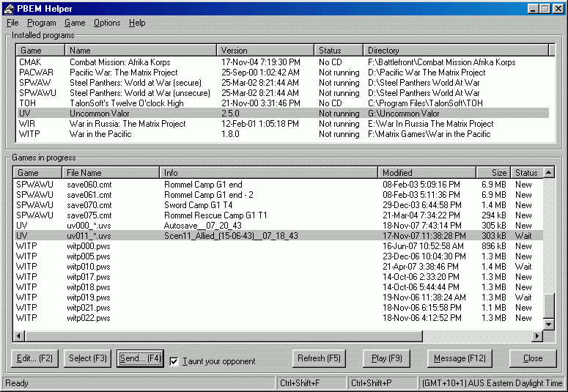The width and height of the screenshot is (568, 392).
Task: Click the Status header in Games in progress
Action: 527,173
